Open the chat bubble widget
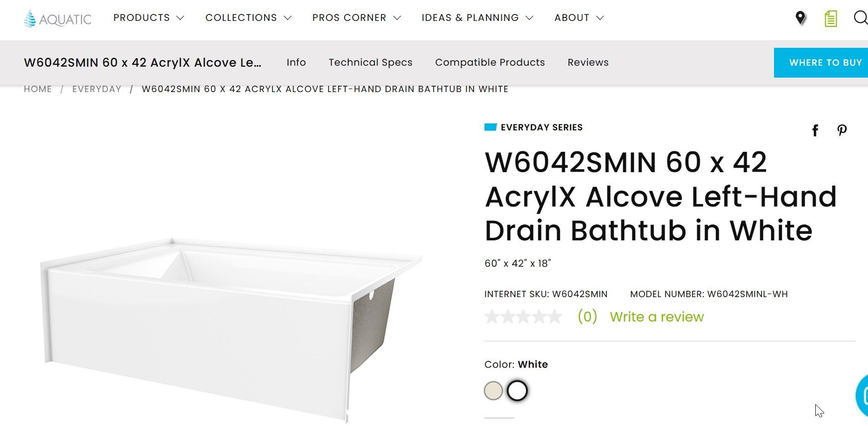 [863, 395]
